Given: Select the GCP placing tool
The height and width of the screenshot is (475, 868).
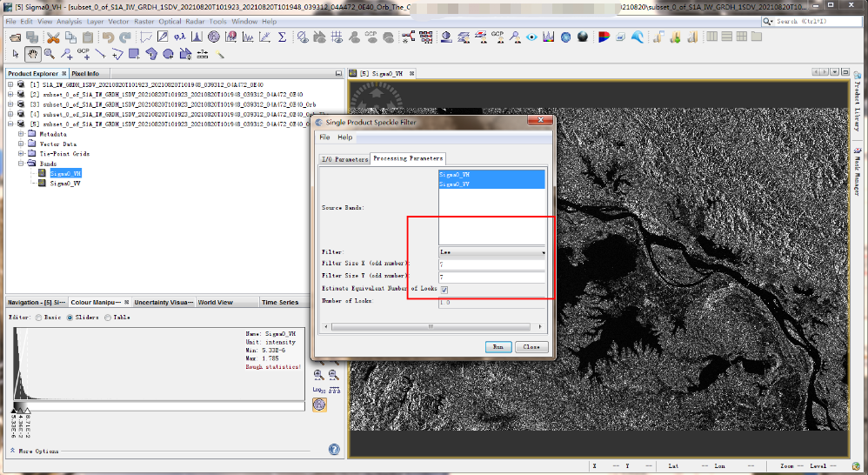Looking at the screenshot, I should pyautogui.click(x=83, y=54).
